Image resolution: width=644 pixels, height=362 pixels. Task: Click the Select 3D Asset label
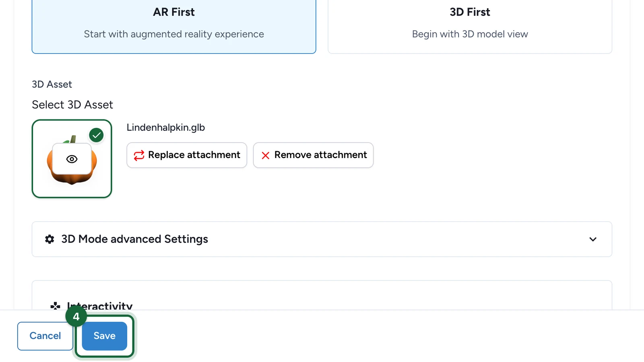coord(72,105)
